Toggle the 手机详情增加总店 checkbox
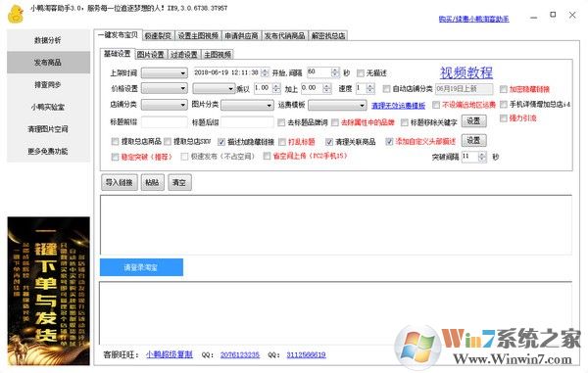 (504, 104)
